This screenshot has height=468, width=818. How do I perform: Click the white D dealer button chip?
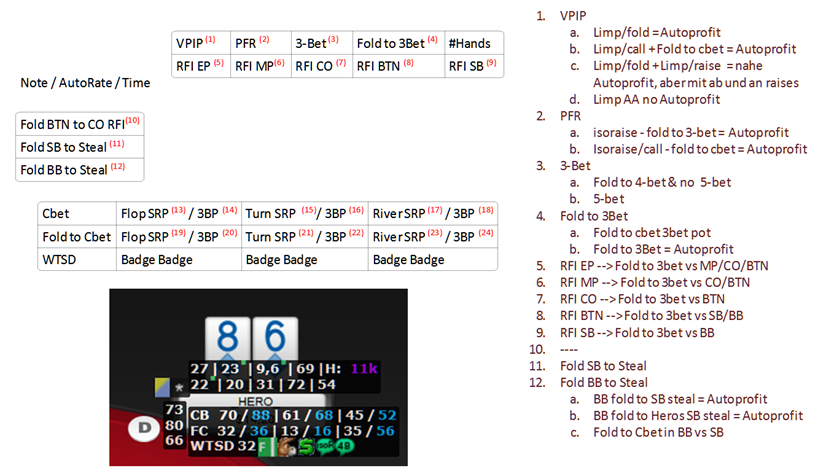[143, 429]
